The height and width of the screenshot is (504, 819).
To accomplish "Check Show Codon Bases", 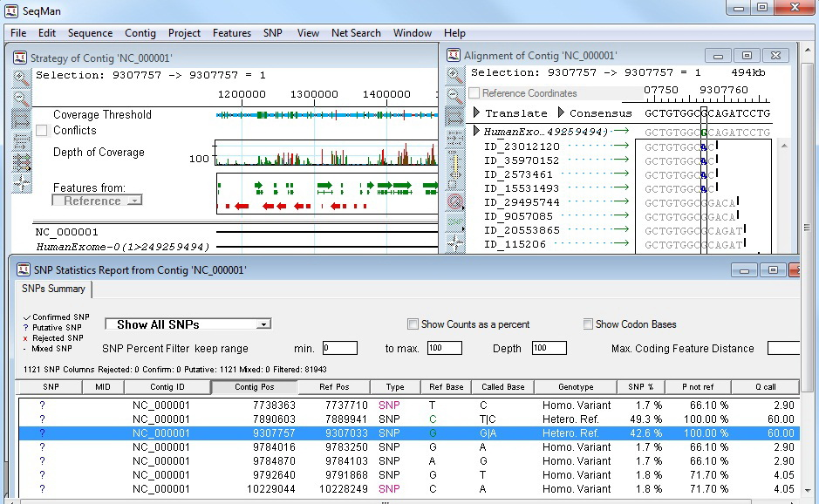I will click(588, 324).
